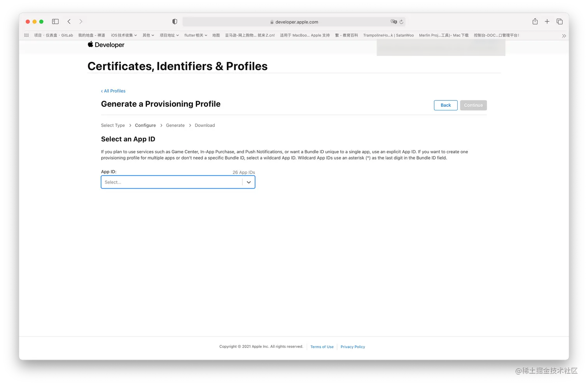Go forward with Safari's forward arrow
588x385 pixels.
click(81, 22)
